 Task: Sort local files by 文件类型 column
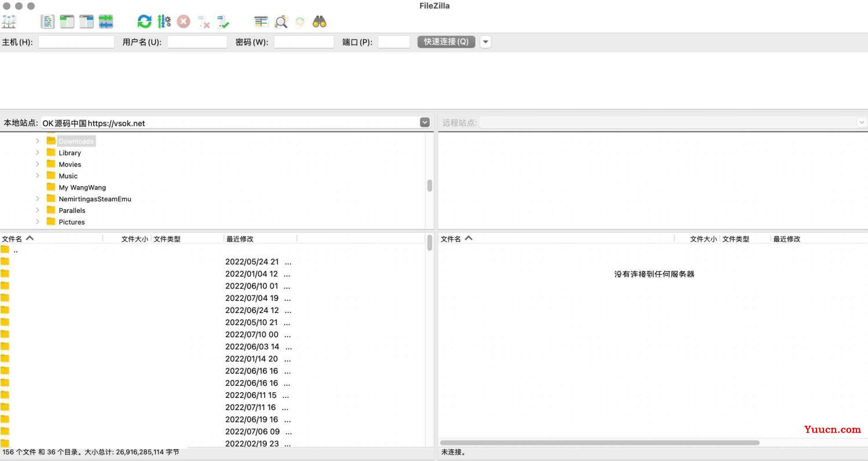[x=187, y=238]
